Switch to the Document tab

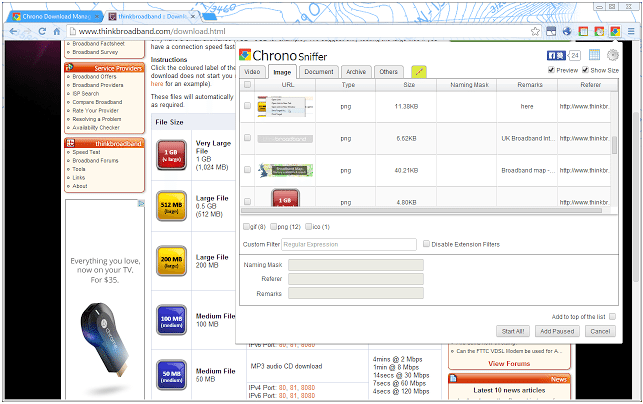click(319, 72)
